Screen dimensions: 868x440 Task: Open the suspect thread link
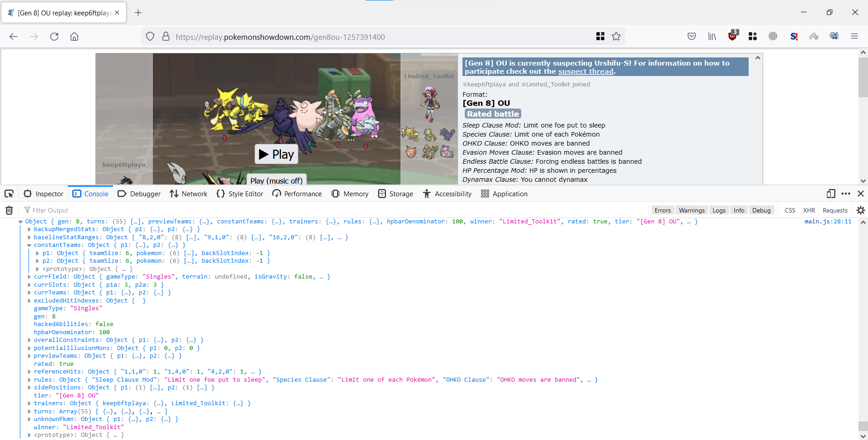coord(586,71)
